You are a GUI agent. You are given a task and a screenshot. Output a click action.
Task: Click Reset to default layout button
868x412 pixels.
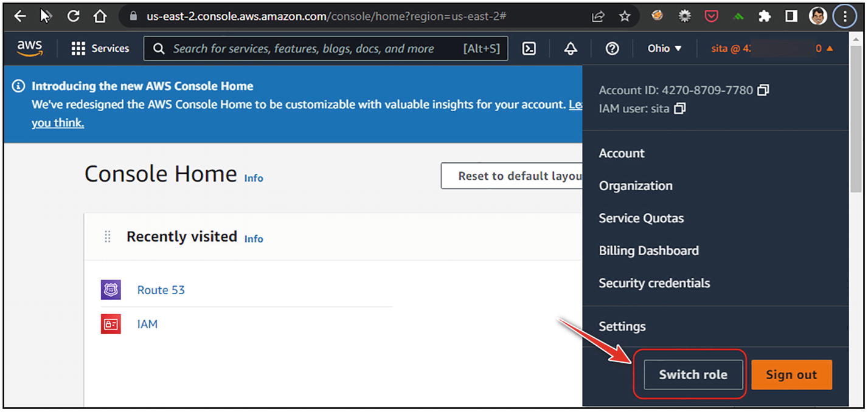pos(512,176)
